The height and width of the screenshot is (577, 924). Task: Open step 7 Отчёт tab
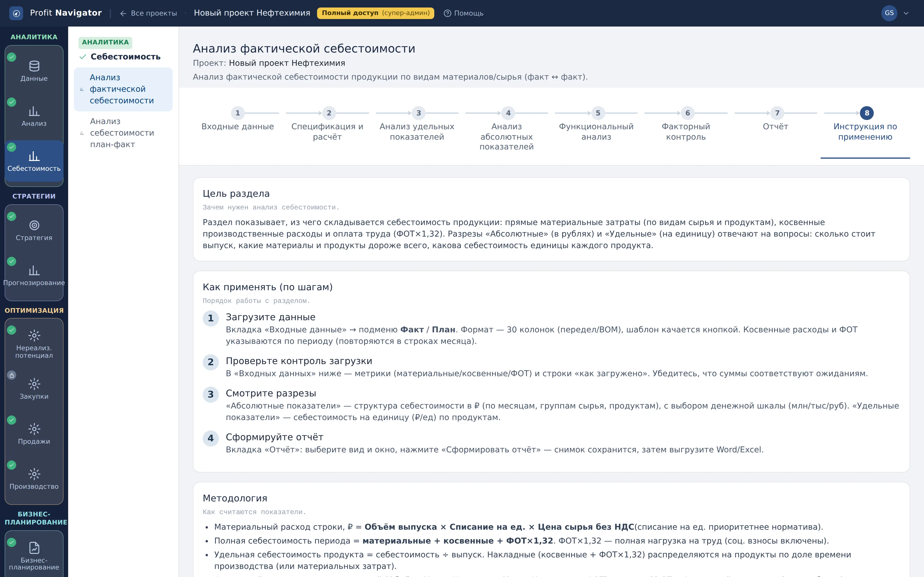click(x=775, y=119)
